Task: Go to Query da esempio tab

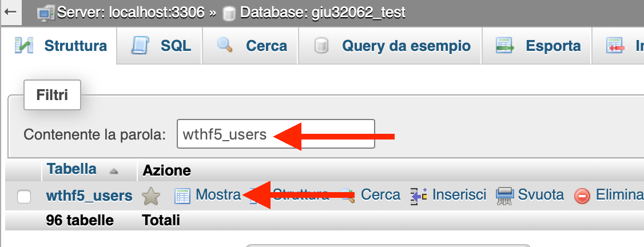Action: pos(390,46)
